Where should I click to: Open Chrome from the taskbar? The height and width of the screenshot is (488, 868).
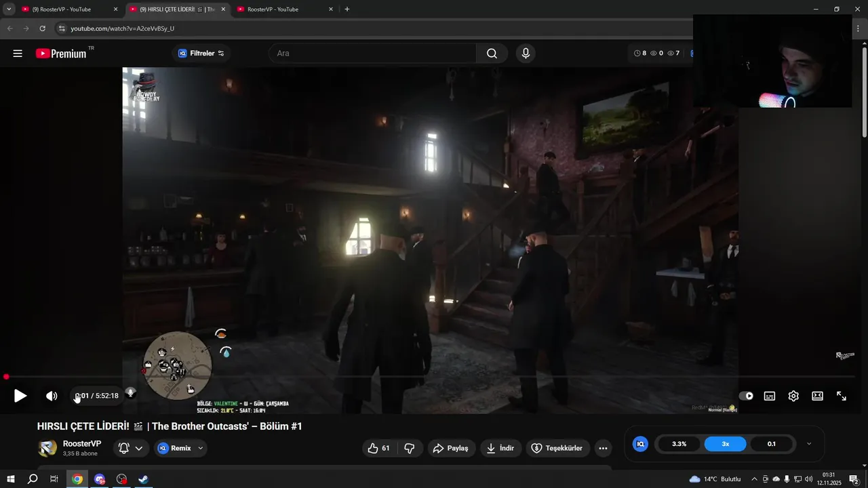coord(77,479)
